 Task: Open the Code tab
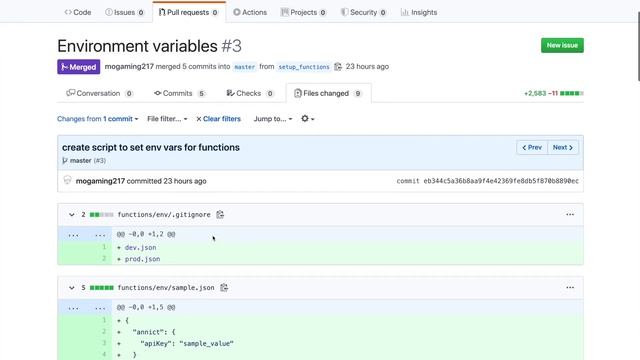coord(78,12)
